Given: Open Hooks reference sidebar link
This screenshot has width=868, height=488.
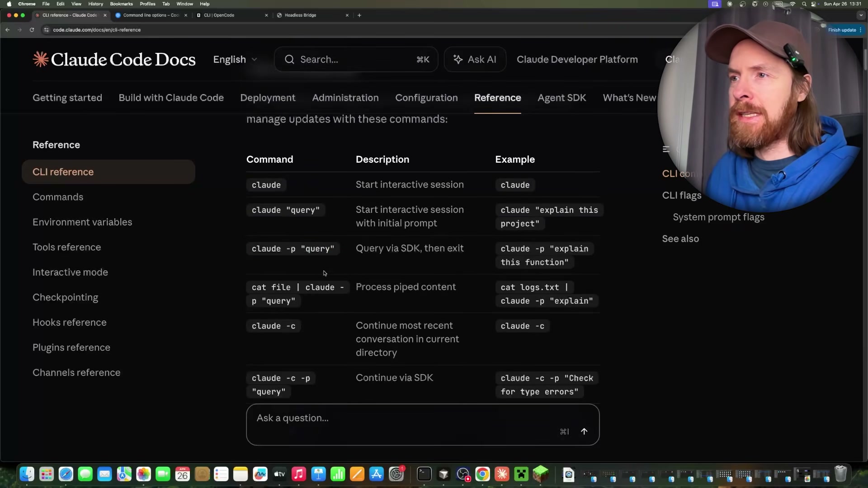Looking at the screenshot, I should coord(70,322).
